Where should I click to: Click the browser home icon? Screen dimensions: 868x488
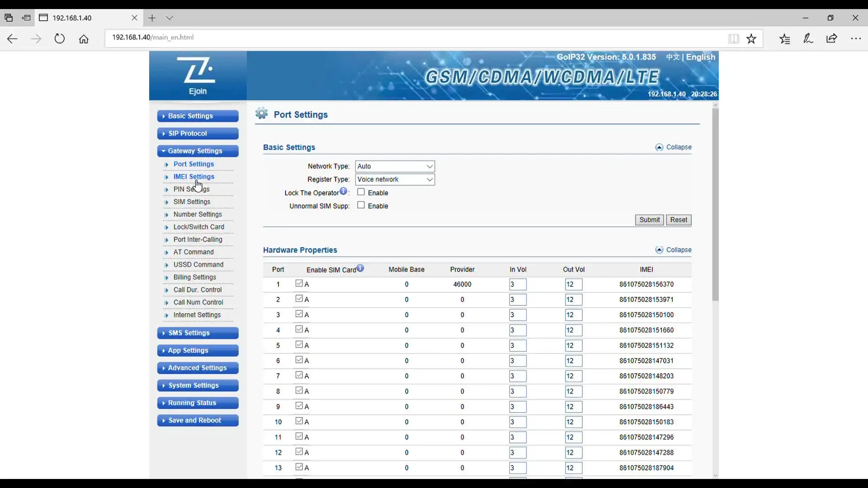click(84, 39)
